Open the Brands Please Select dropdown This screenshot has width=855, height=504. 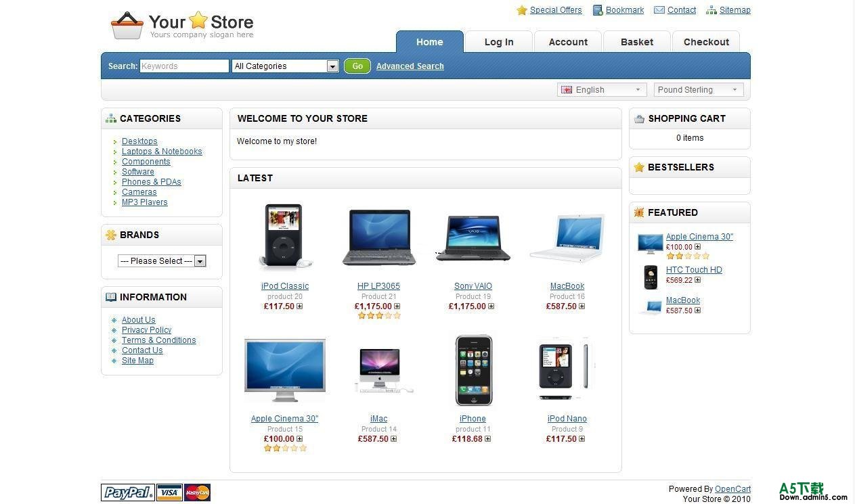162,261
